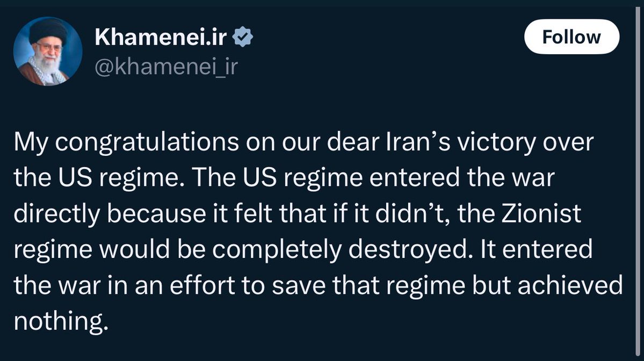Click the word "congratulations" in the tweet
644x361 pixels.
coord(147,142)
